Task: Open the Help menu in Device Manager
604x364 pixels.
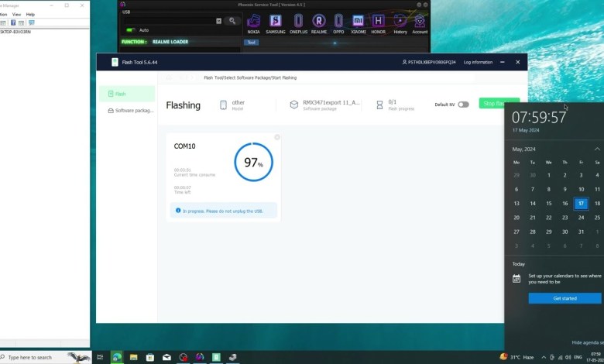Action: click(30, 14)
